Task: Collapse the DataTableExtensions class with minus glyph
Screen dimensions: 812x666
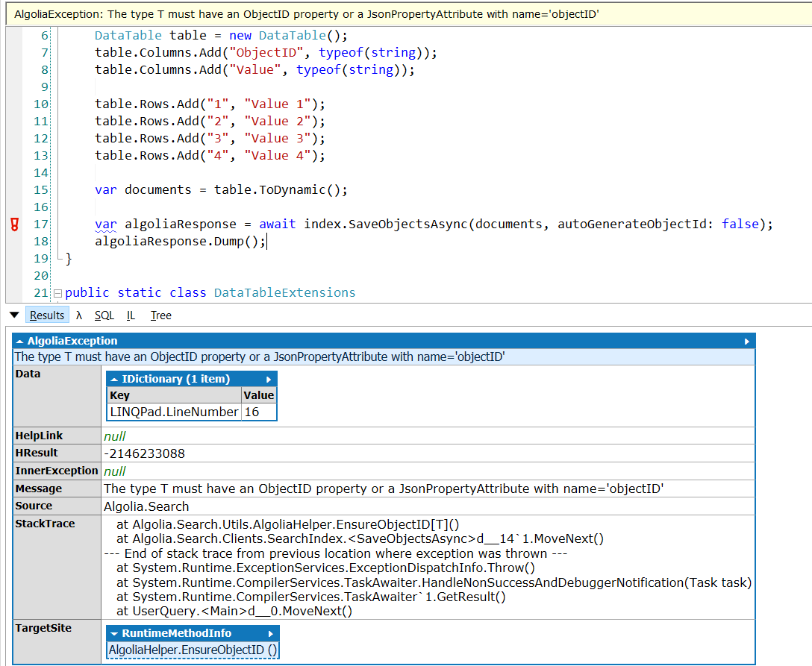Action: 57,292
